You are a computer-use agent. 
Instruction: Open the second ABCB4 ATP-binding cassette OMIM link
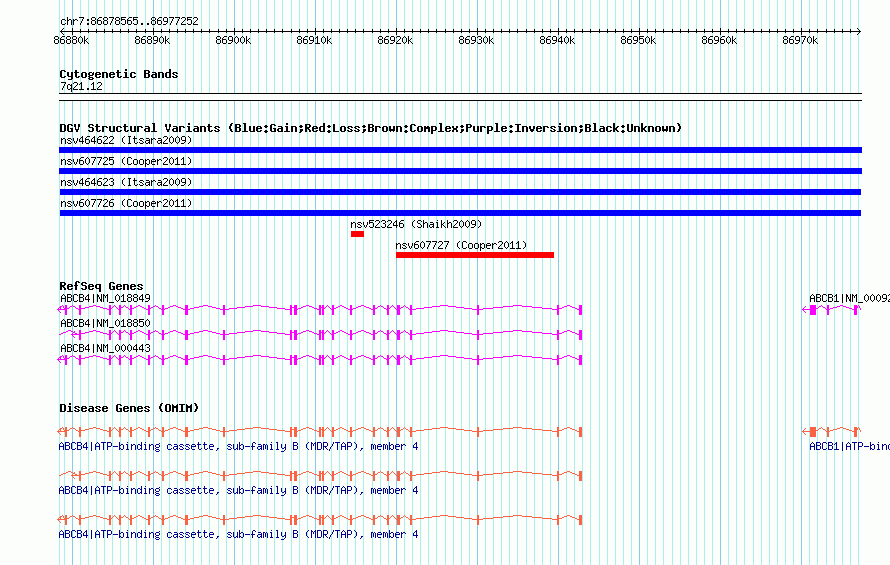point(238,491)
